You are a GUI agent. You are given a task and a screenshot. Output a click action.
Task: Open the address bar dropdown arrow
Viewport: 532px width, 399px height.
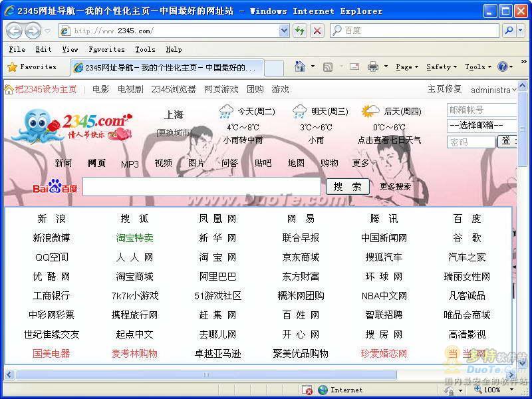[284, 31]
